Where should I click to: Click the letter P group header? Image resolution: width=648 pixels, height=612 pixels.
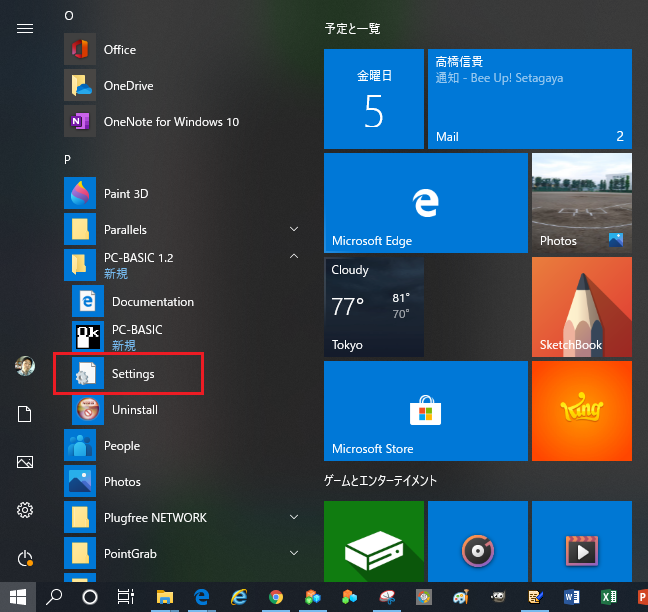click(67, 160)
